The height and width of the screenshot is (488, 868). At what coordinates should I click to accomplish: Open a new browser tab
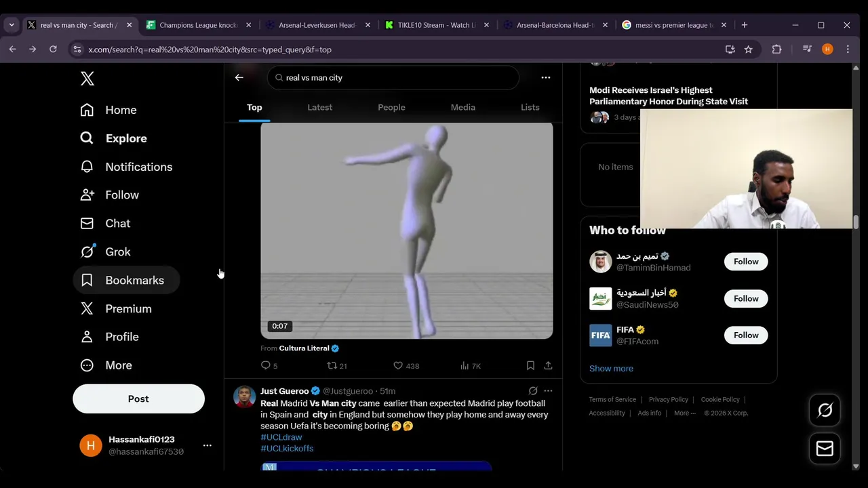(x=745, y=25)
